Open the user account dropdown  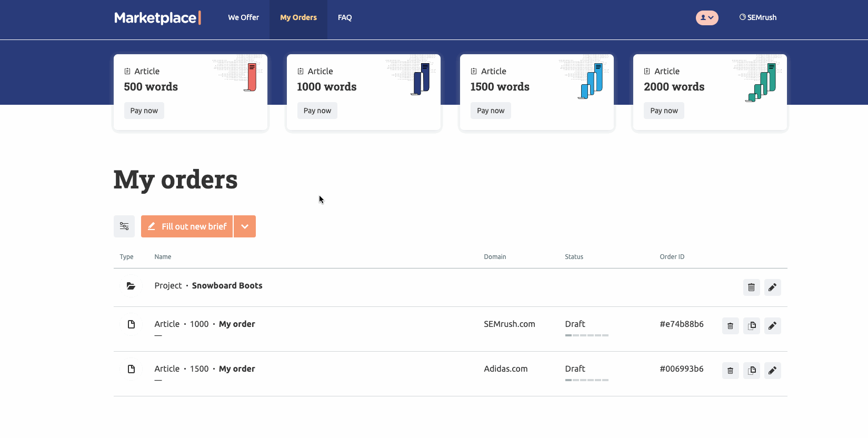pyautogui.click(x=706, y=17)
